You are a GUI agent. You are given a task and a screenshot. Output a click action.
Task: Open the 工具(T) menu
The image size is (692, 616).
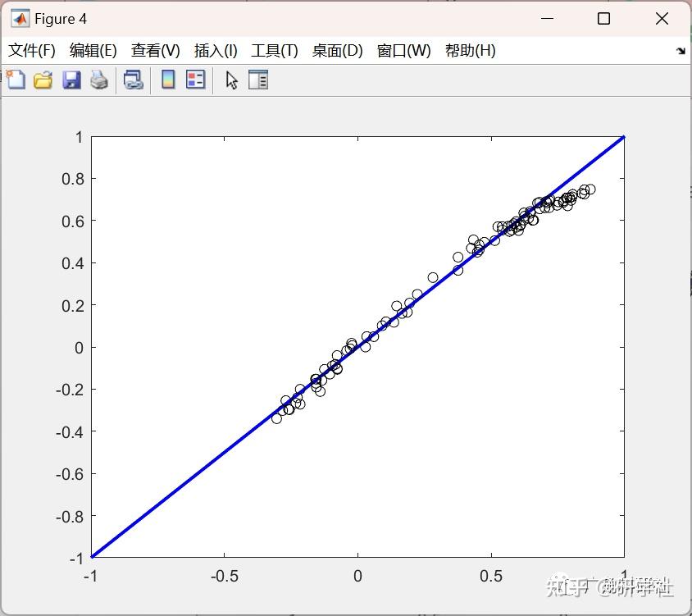[x=275, y=50]
